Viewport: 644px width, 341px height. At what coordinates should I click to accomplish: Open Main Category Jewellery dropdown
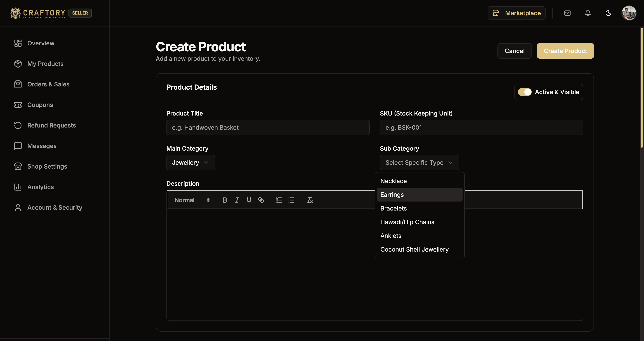point(190,163)
